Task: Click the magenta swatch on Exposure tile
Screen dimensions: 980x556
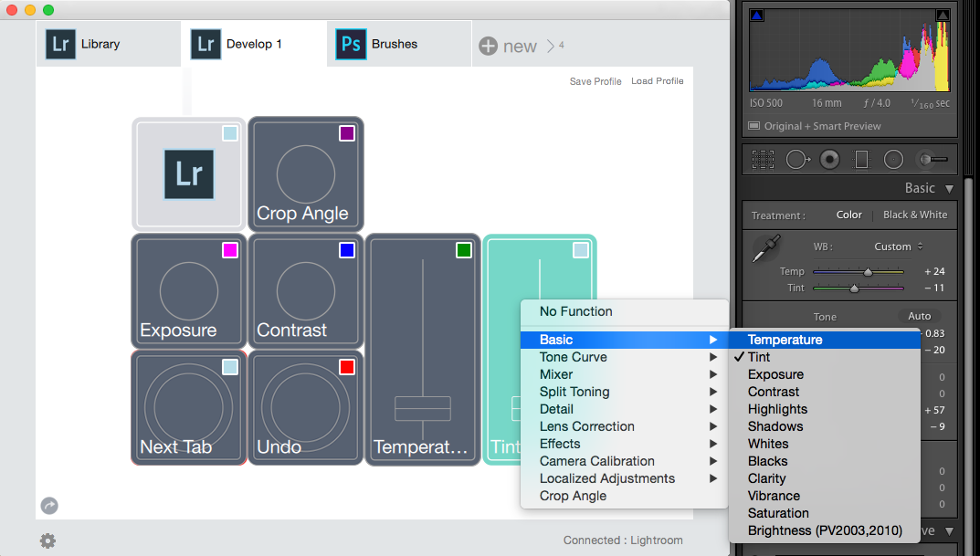Action: [x=230, y=250]
